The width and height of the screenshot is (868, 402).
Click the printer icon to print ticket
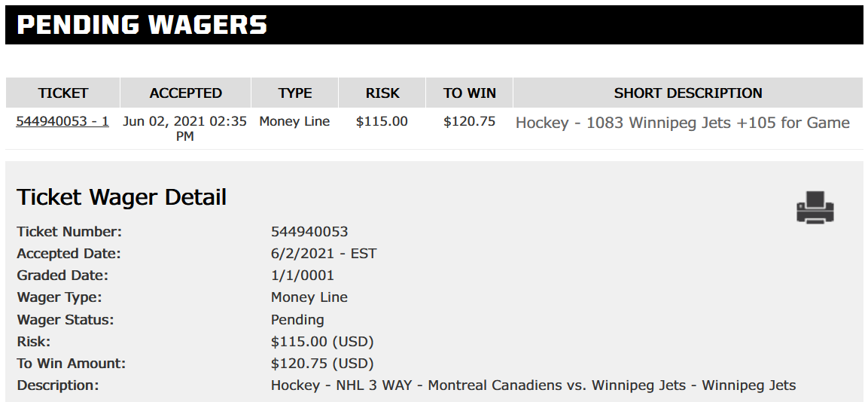(815, 207)
